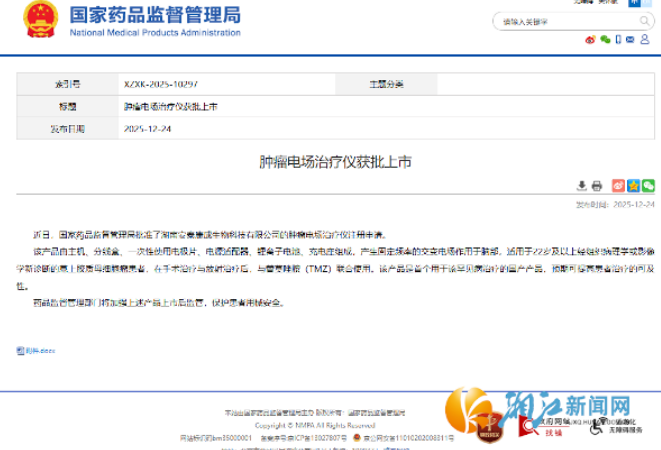Share article to Weibo via red icon
The image size is (661, 450).
pyautogui.click(x=618, y=185)
